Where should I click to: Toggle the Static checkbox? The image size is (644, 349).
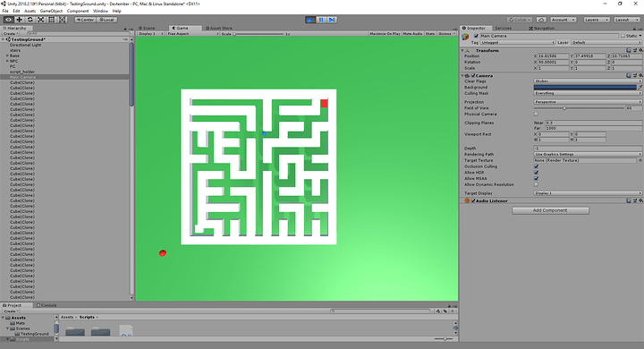(x=623, y=36)
